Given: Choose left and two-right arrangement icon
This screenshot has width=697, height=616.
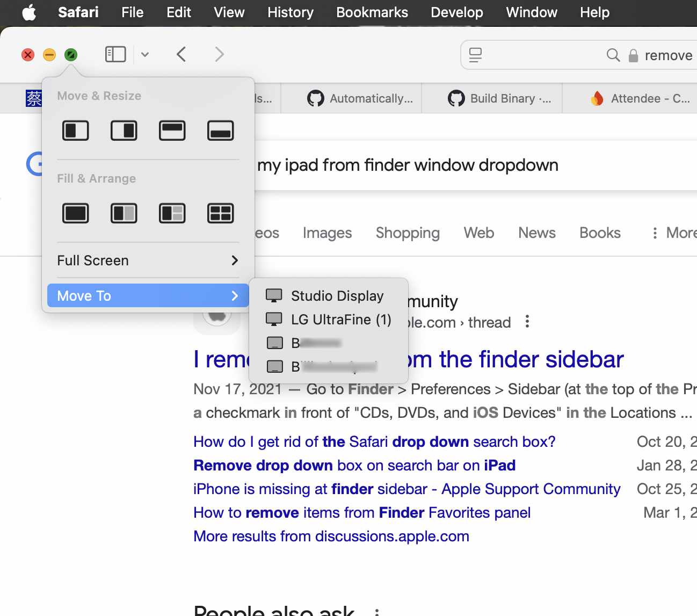Looking at the screenshot, I should pos(172,213).
